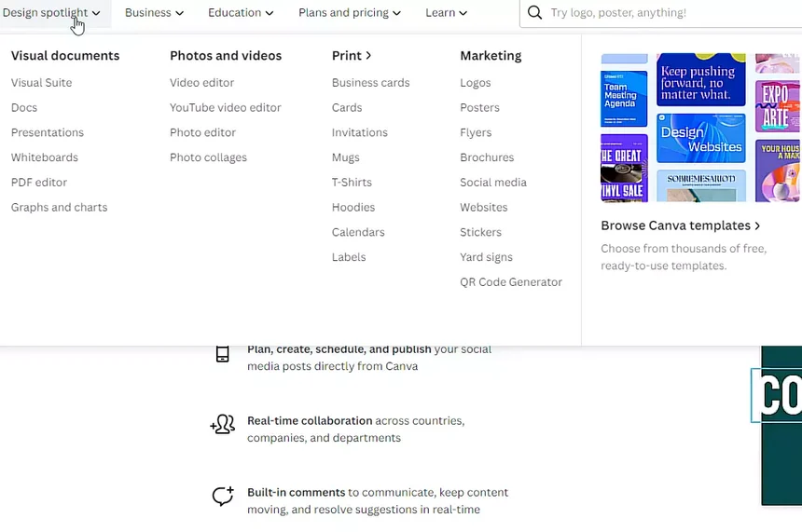Click the Marketing heading

pos(491,55)
